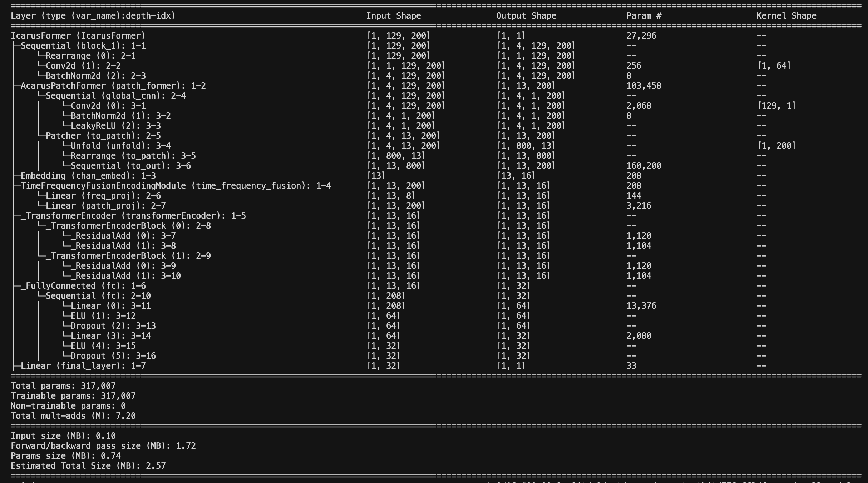
Task: Click the Estimated Total Size (MB) line
Action: 88,466
